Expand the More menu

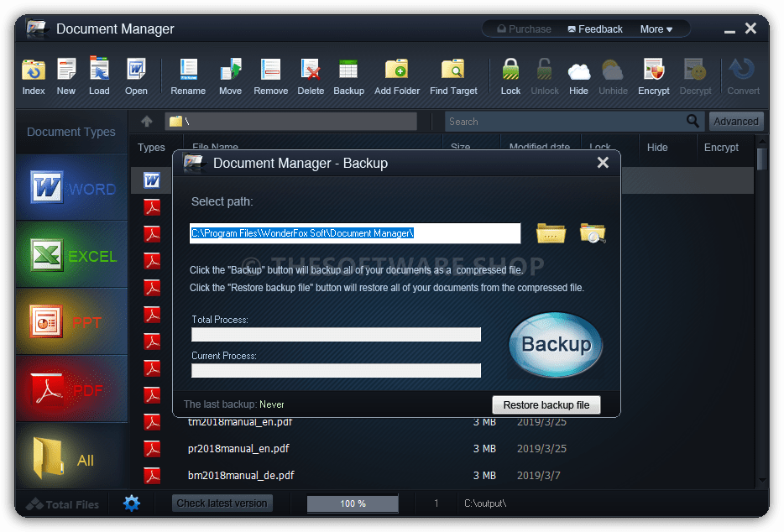point(656,29)
